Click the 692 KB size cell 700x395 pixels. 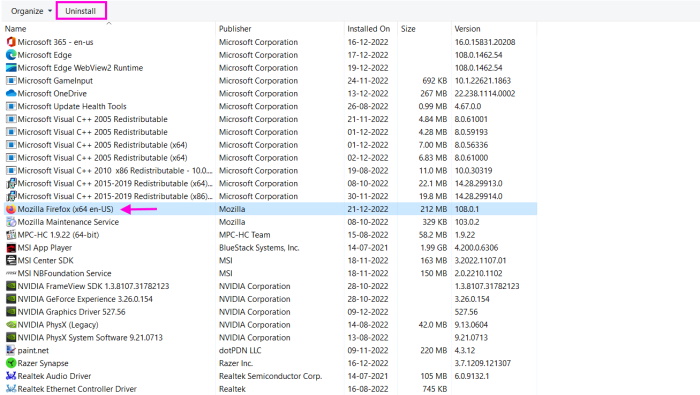[x=434, y=81]
